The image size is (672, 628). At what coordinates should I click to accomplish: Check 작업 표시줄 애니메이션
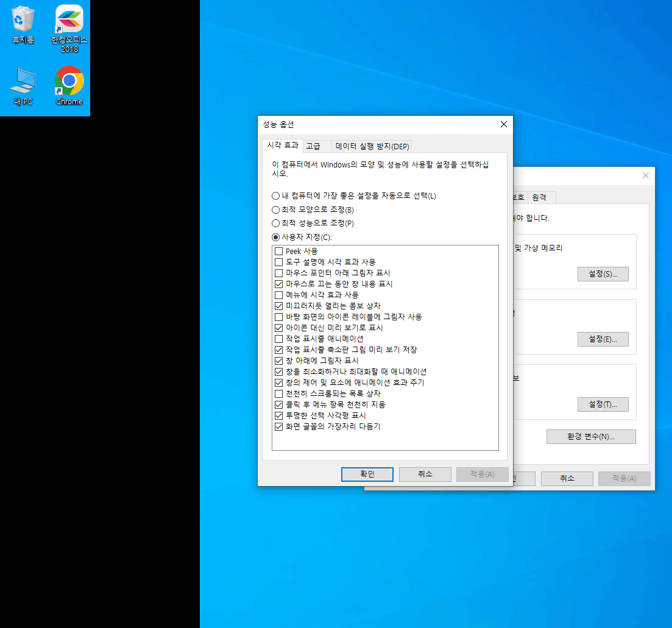click(x=278, y=339)
